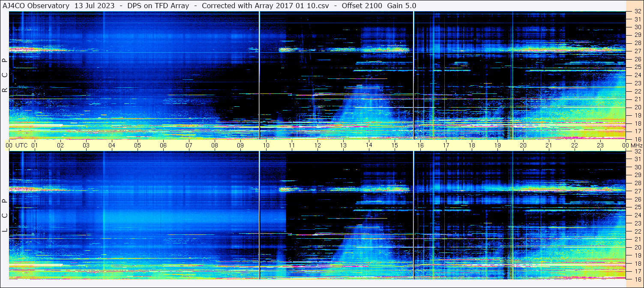Select hour "21" on the UTC time axis
644x288 pixels.
point(549,145)
